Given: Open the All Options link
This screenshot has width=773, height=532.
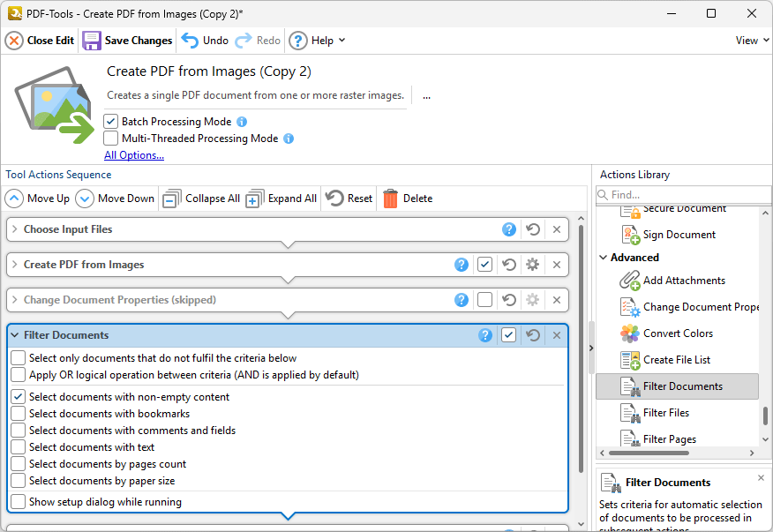Looking at the screenshot, I should (134, 154).
